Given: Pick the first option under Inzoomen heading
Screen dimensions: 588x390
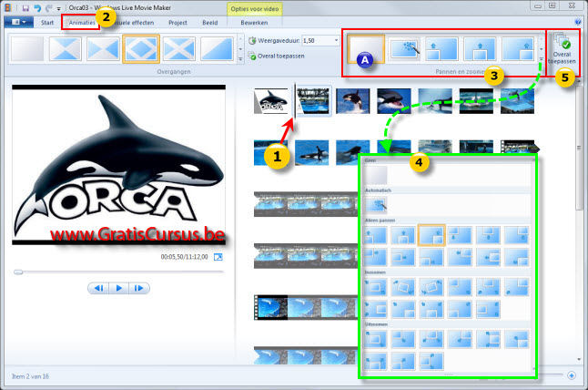Looking at the screenshot, I should click(376, 287).
